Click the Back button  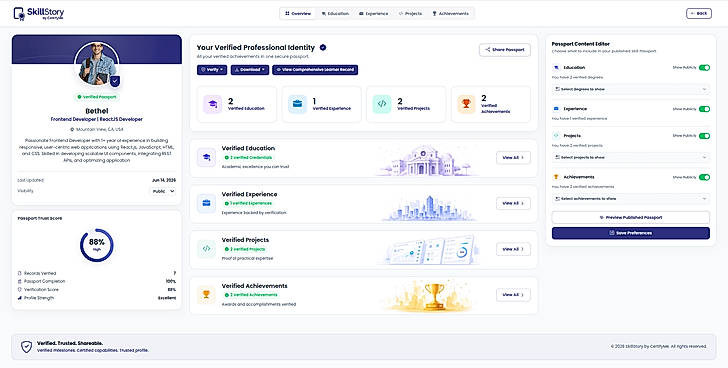[699, 13]
